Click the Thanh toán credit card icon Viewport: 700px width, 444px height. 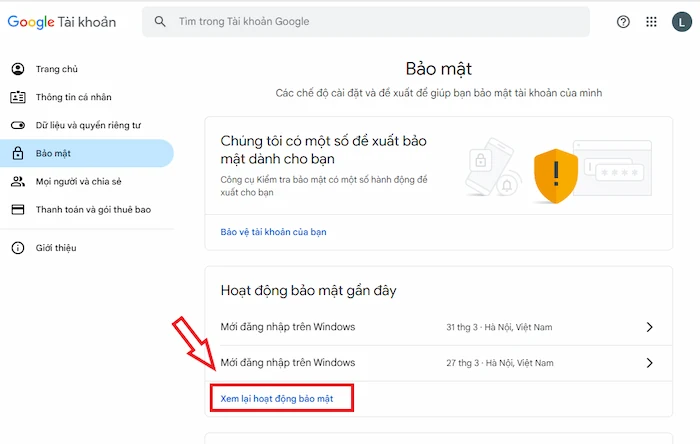tap(18, 210)
